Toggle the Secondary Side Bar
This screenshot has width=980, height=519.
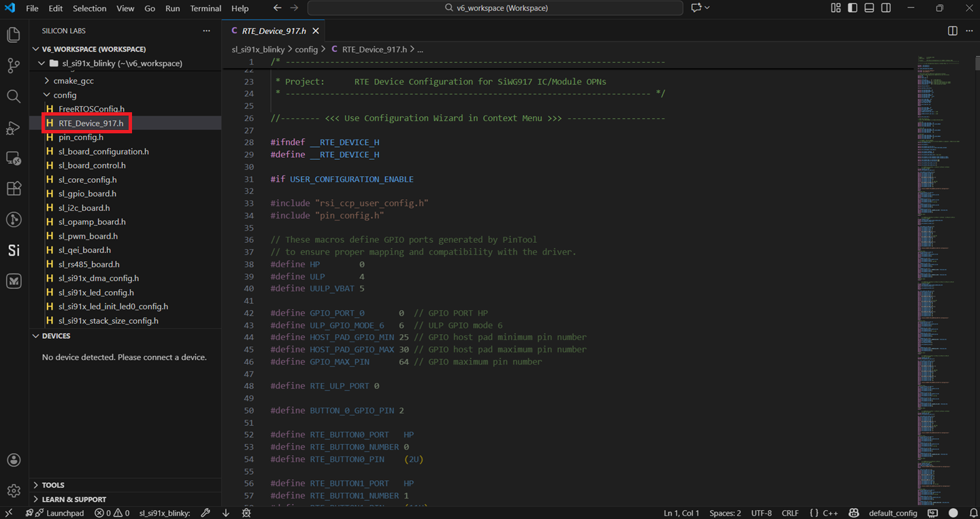(x=885, y=7)
